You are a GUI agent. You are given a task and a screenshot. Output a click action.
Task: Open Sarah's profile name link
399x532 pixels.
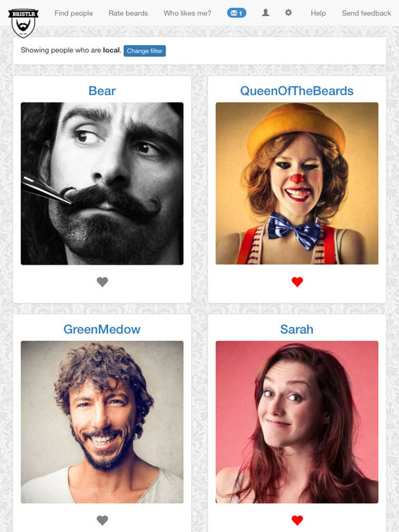[x=297, y=329]
